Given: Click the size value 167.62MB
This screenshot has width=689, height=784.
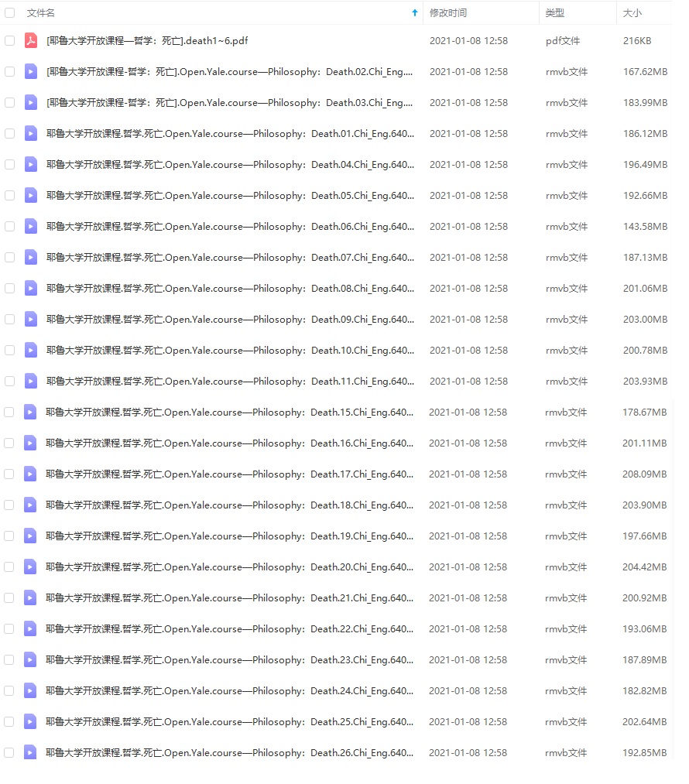Looking at the screenshot, I should pos(645,71).
